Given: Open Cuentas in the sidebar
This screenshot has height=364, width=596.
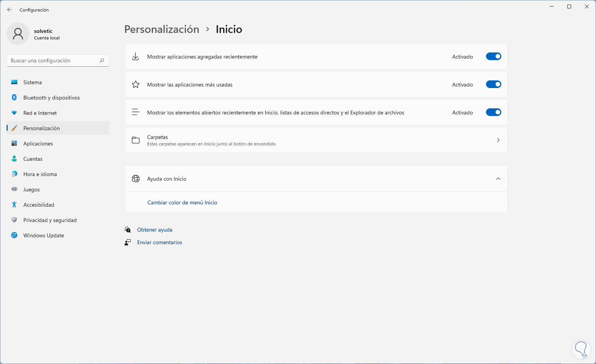Looking at the screenshot, I should [33, 159].
